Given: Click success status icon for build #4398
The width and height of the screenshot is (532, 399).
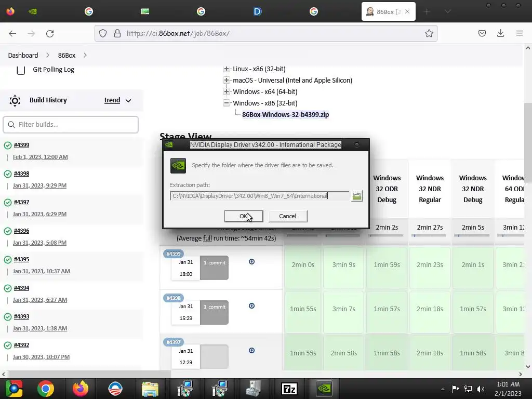Looking at the screenshot, I should tap(7, 174).
